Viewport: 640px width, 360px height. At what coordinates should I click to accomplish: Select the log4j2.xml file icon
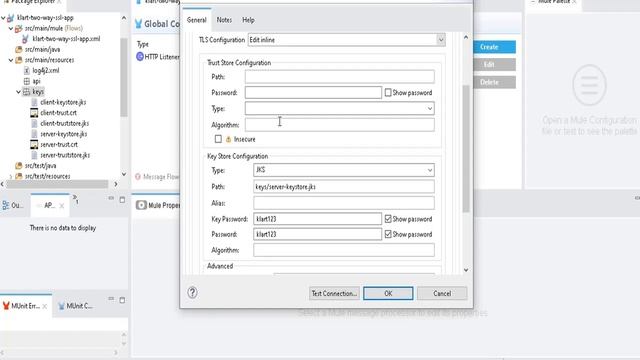tap(27, 70)
